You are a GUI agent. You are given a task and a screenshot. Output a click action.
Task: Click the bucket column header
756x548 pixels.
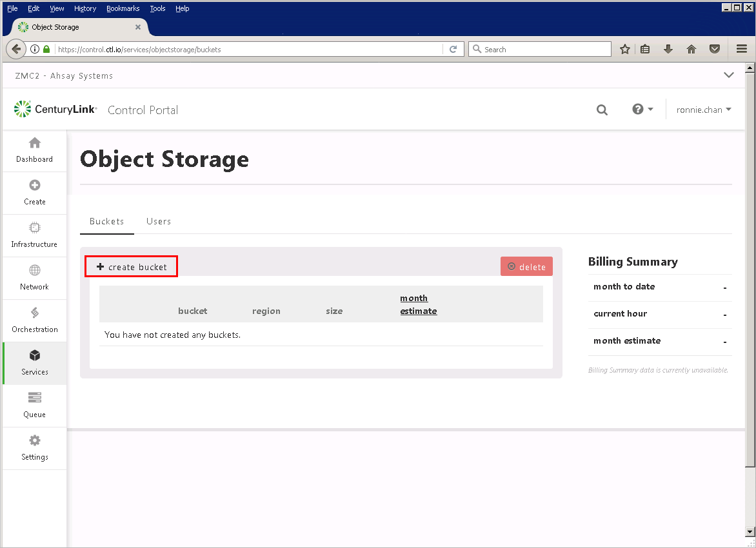pyautogui.click(x=192, y=311)
